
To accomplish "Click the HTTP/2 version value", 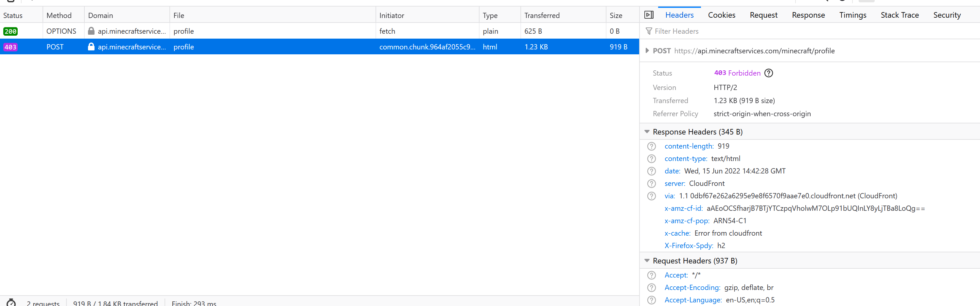I will pyautogui.click(x=726, y=87).
